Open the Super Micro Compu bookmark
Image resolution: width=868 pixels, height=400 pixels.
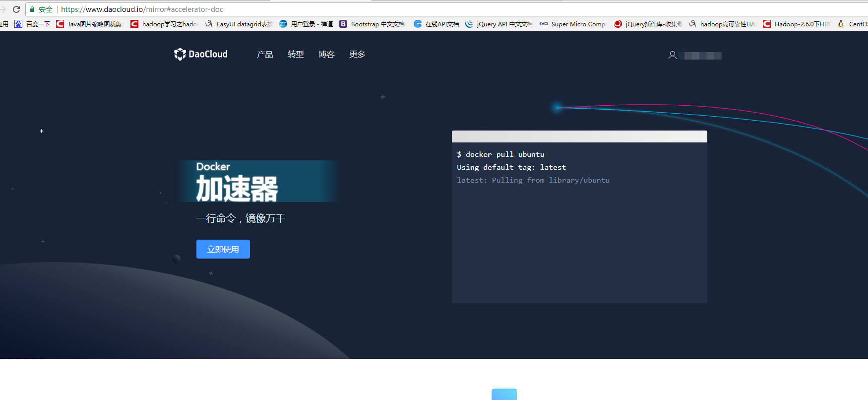pos(573,24)
